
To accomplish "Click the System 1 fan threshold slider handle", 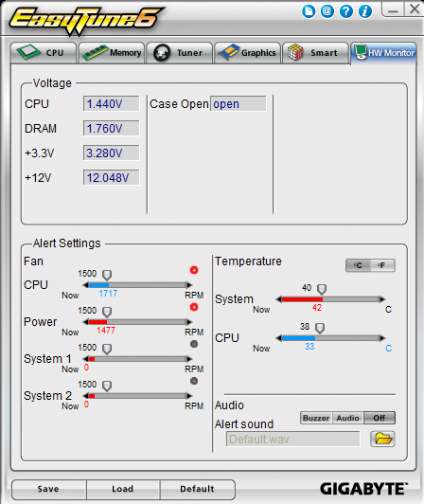I will click(107, 349).
